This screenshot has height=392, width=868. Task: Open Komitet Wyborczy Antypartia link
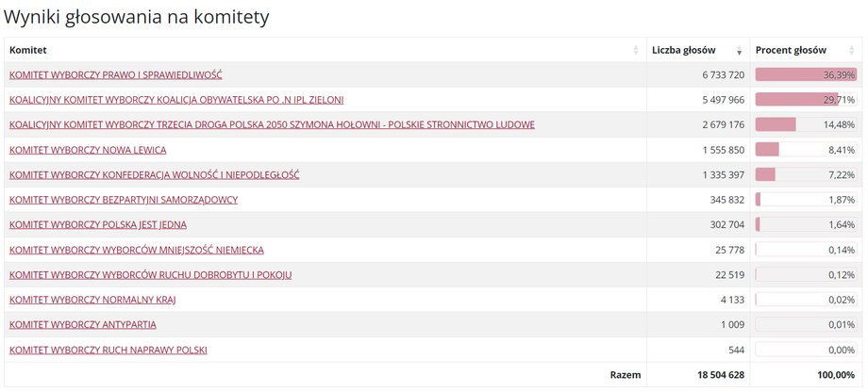point(83,324)
